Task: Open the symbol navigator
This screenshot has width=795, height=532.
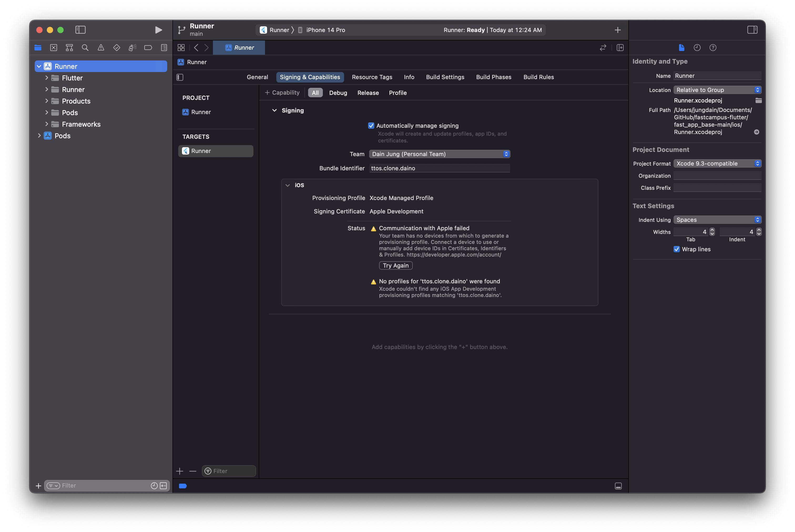Action: click(69, 48)
